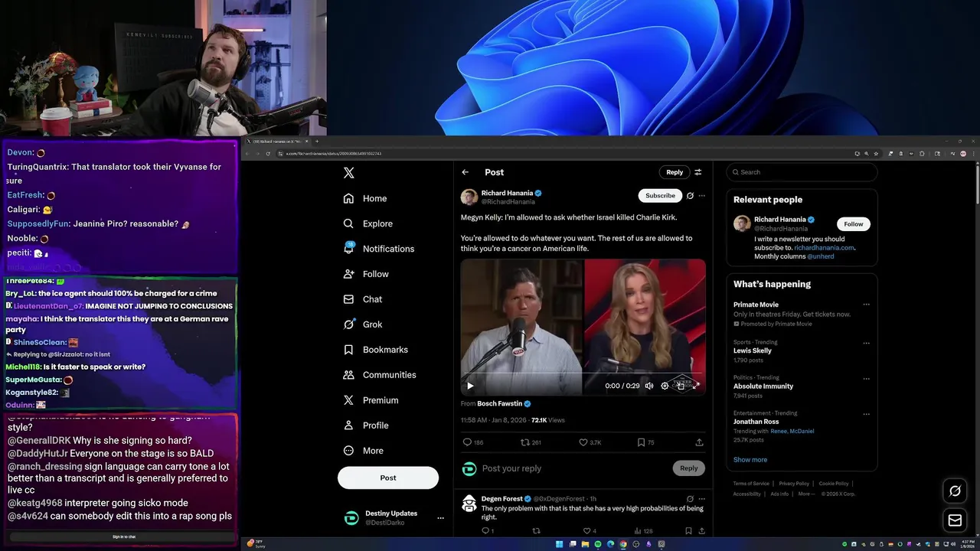Play the embedded video
The image size is (980, 551).
coord(470,386)
